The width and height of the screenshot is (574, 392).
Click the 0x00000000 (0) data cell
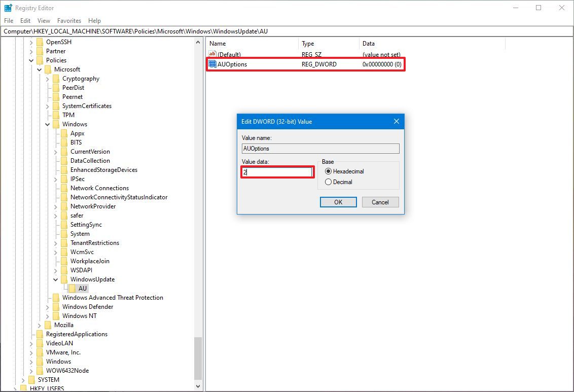(382, 64)
